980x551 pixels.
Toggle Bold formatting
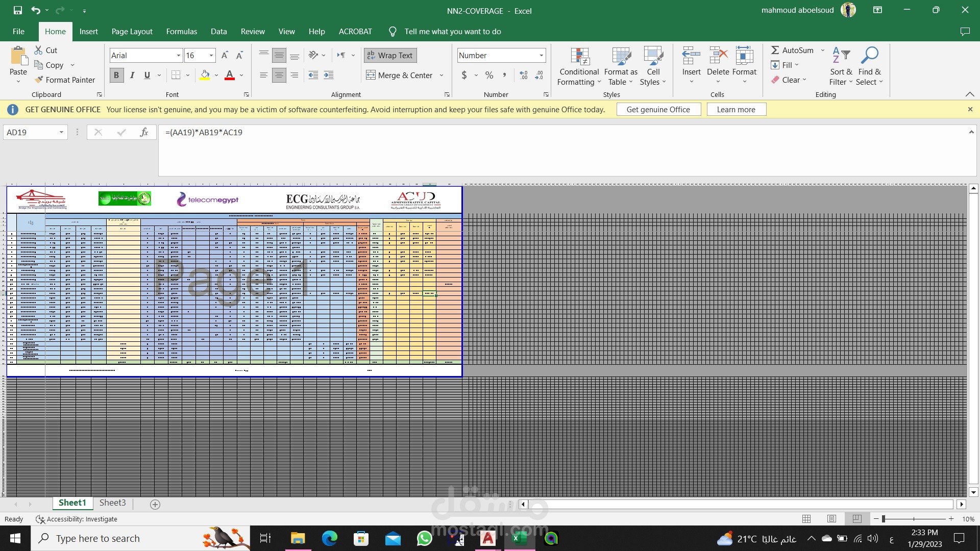point(116,75)
